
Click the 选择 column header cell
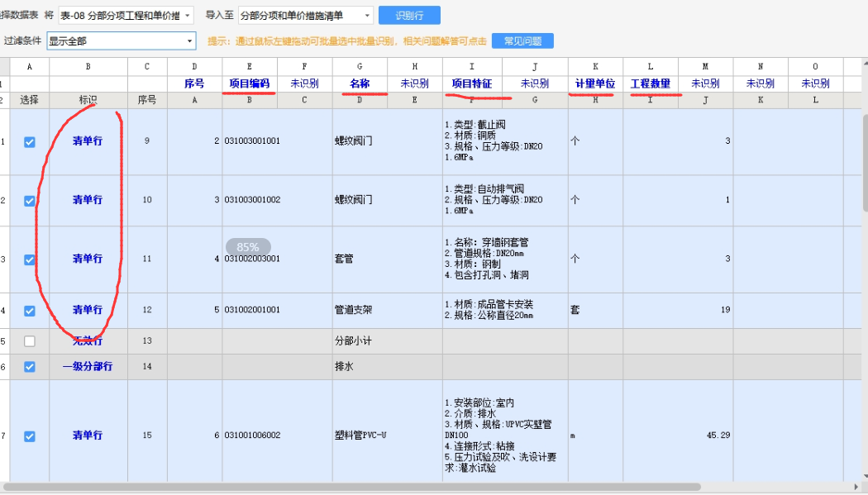pyautogui.click(x=29, y=100)
